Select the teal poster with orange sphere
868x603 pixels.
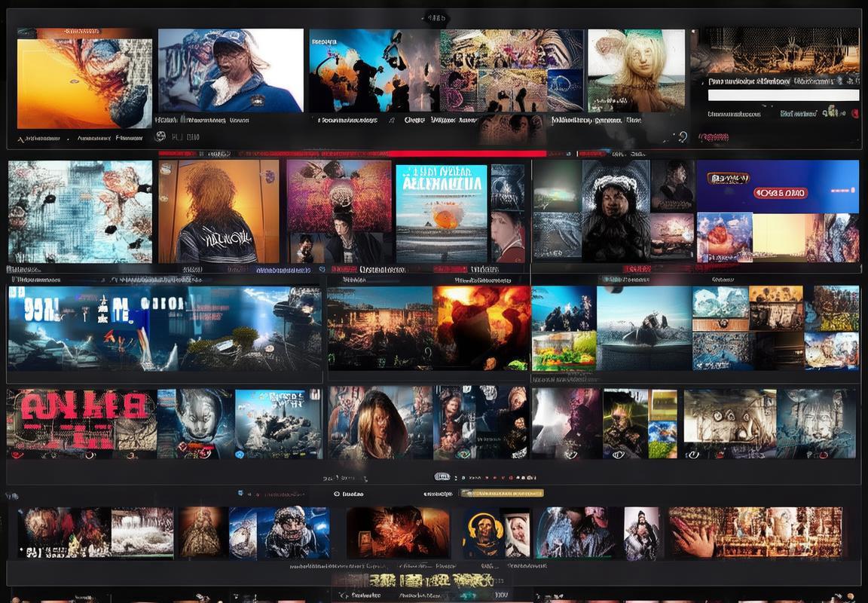[442, 213]
